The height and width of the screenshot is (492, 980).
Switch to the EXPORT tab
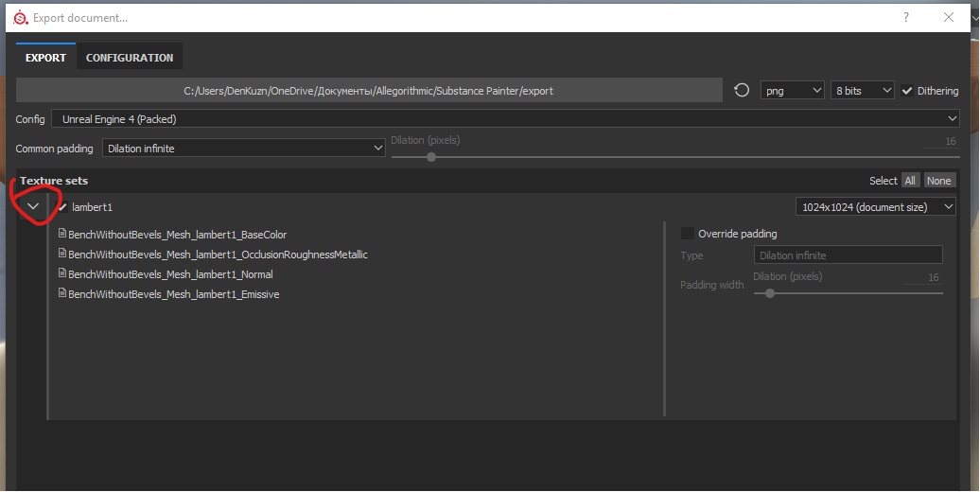pos(45,57)
